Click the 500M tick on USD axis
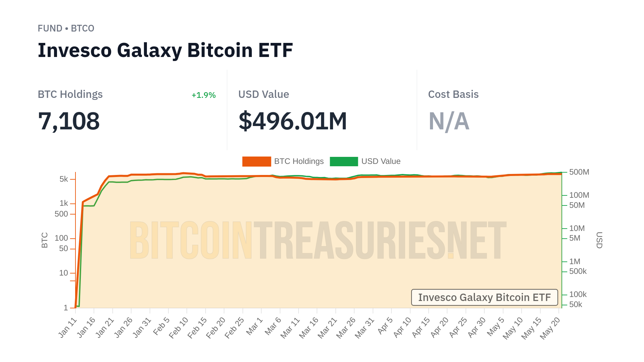This screenshot has width=644, height=362. 579,172
